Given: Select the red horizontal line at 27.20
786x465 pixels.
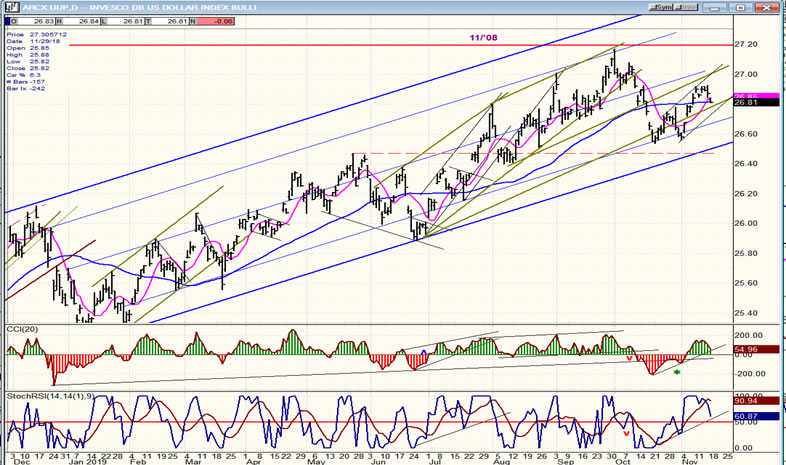Looking at the screenshot, I should [x=401, y=45].
